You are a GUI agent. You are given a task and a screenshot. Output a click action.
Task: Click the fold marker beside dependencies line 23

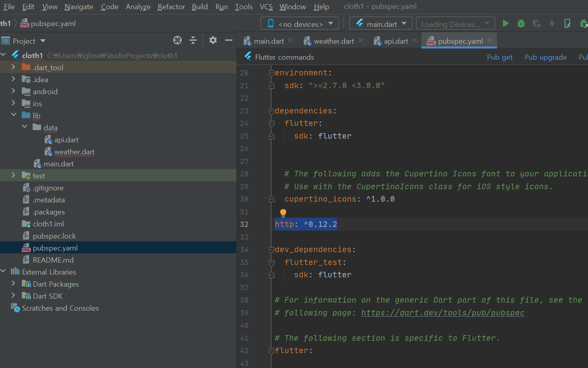[272, 111]
